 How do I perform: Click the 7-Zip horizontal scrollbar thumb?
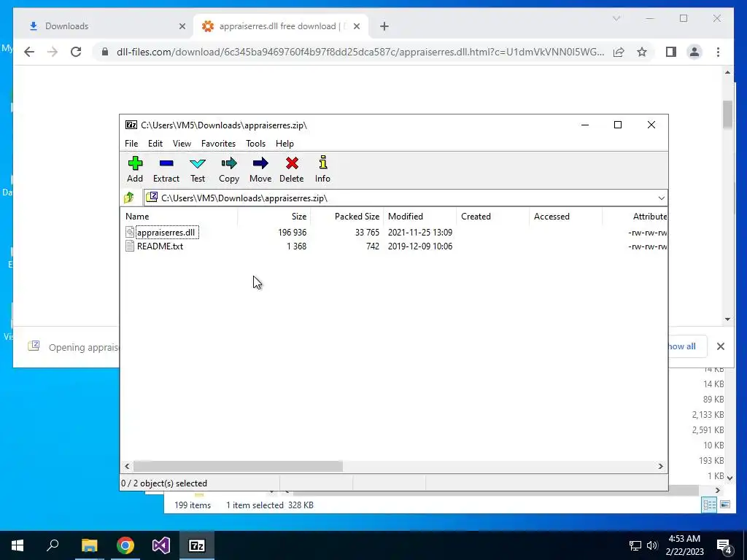click(x=238, y=466)
